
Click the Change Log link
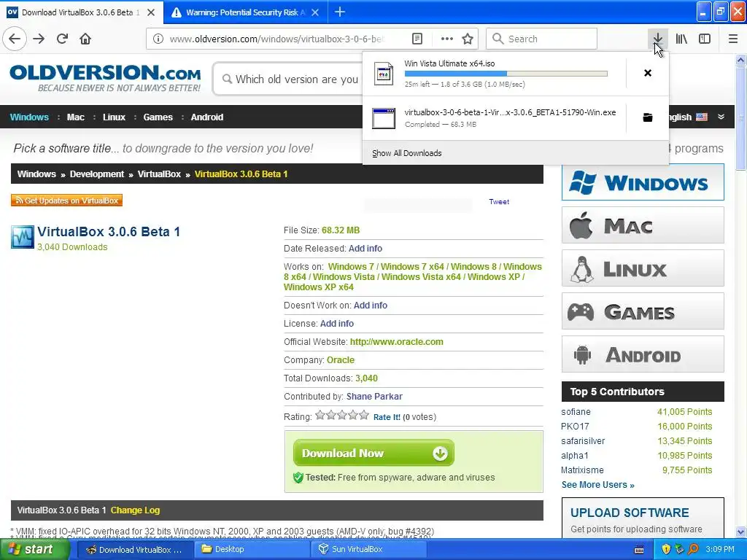click(x=135, y=510)
